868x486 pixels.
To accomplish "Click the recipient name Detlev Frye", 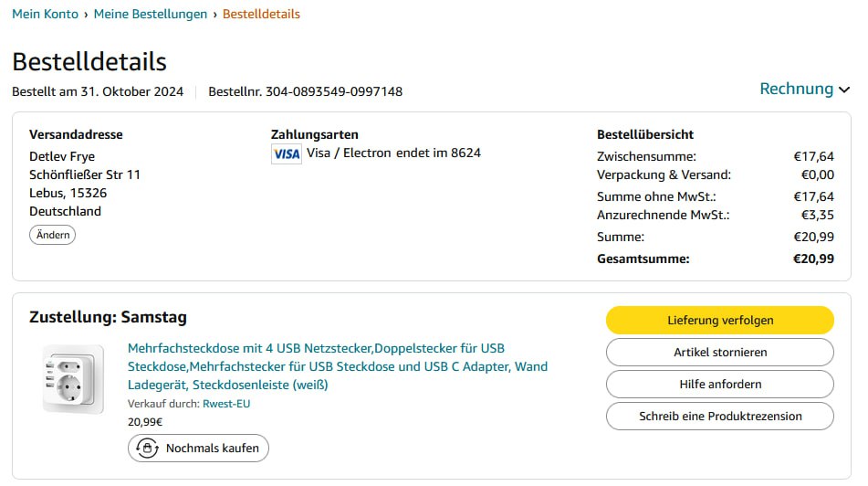I will (62, 156).
